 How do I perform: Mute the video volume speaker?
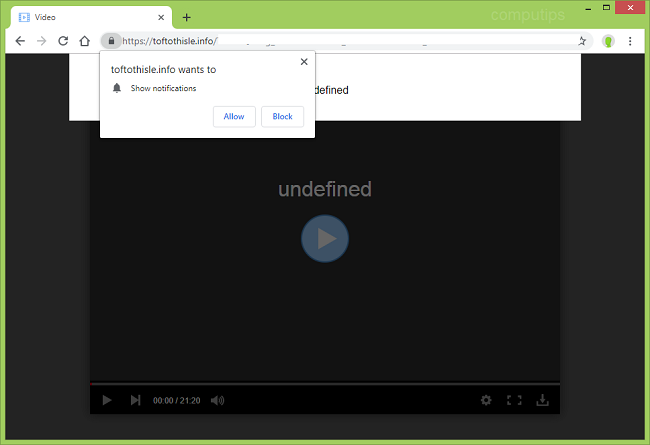[x=217, y=400]
